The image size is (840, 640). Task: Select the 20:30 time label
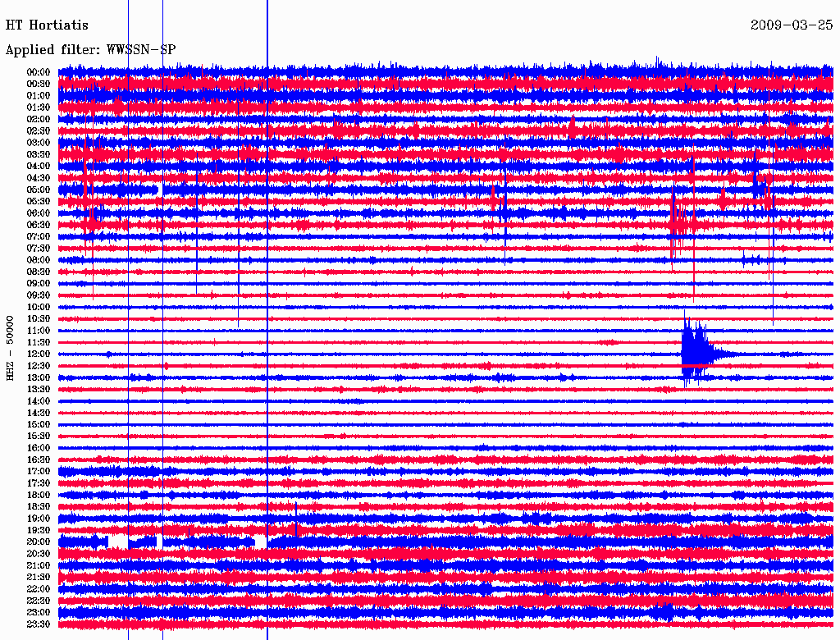pos(39,554)
